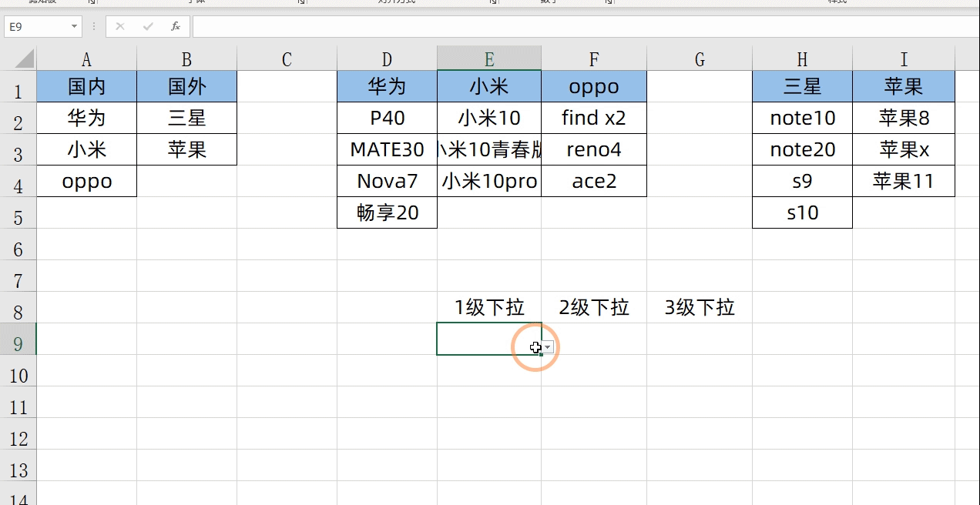
Task: Select cell B3 containing 苹果
Action: [186, 149]
